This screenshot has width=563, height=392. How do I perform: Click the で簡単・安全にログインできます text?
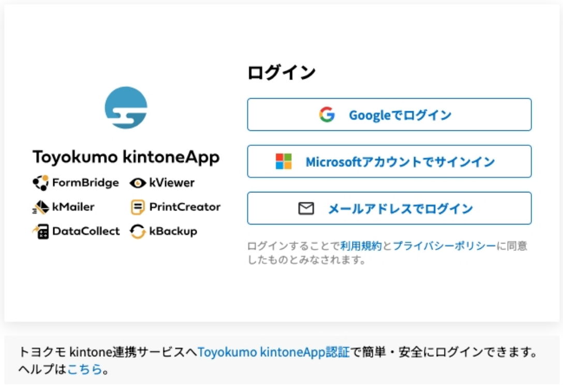(444, 352)
